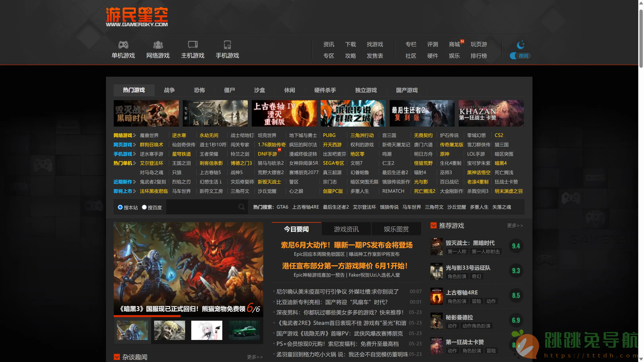
Task: Select the 搜本站 radio button
Action: click(x=120, y=207)
